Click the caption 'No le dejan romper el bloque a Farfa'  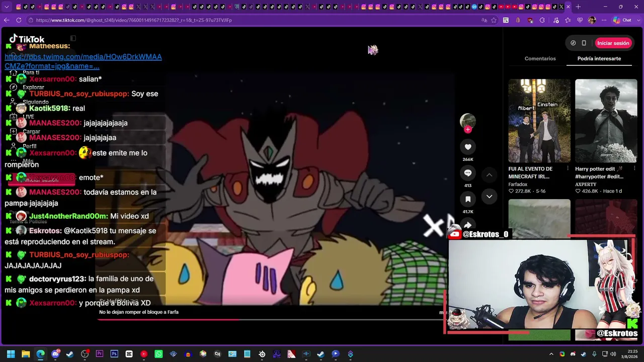[x=139, y=312]
